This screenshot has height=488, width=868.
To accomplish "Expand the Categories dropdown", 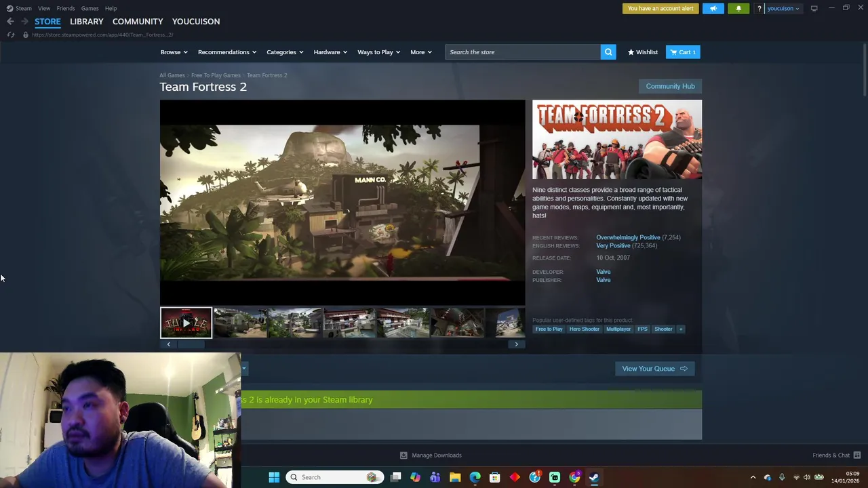I will click(x=285, y=52).
